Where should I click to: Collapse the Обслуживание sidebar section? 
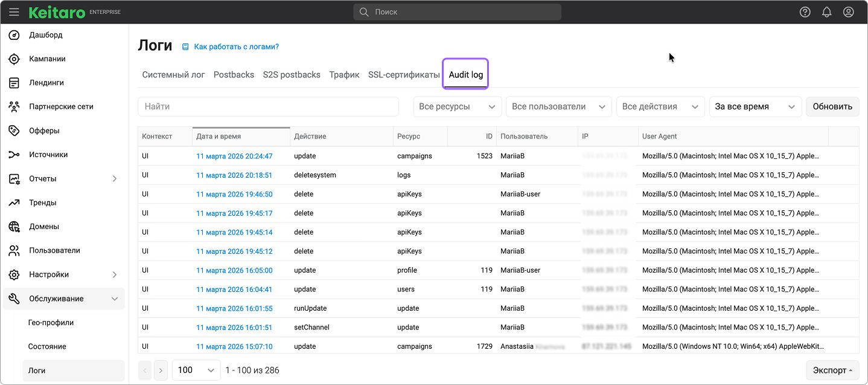(115, 299)
